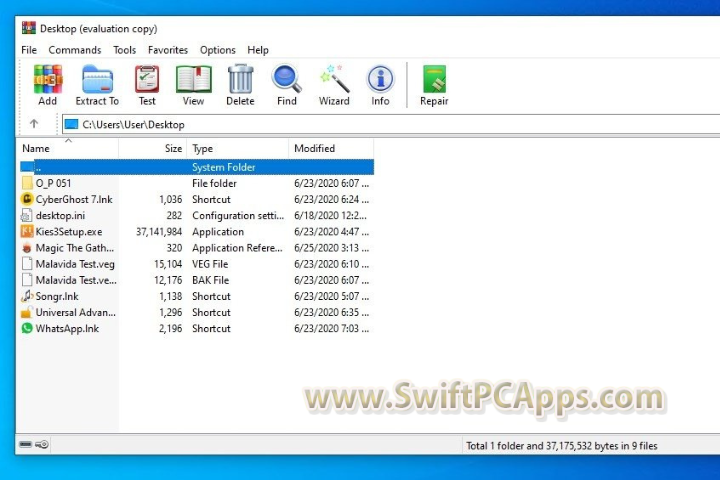Click WinRAR title bar app icon

point(28,28)
